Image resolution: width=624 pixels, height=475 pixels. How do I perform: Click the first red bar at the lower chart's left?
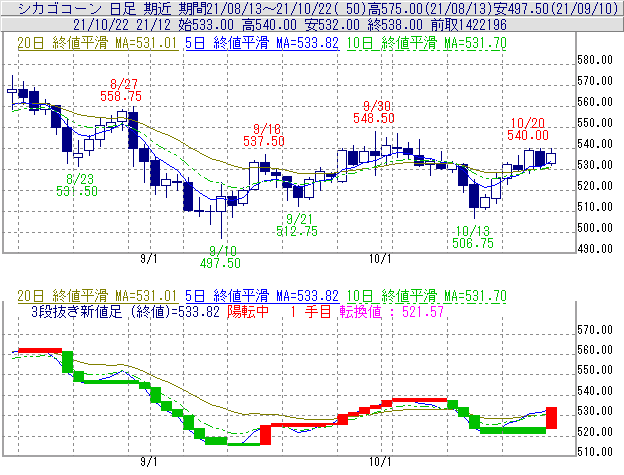pos(40,350)
